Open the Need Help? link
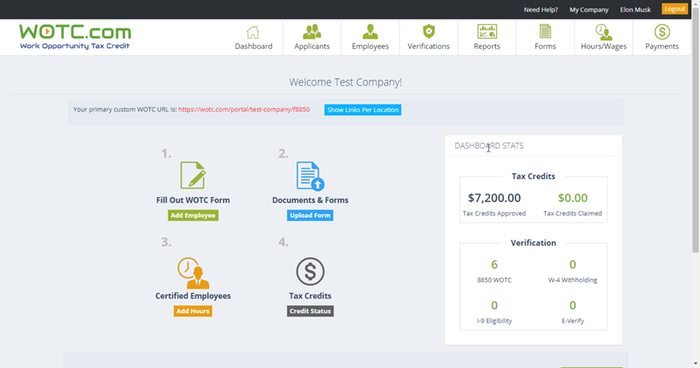 541,9
